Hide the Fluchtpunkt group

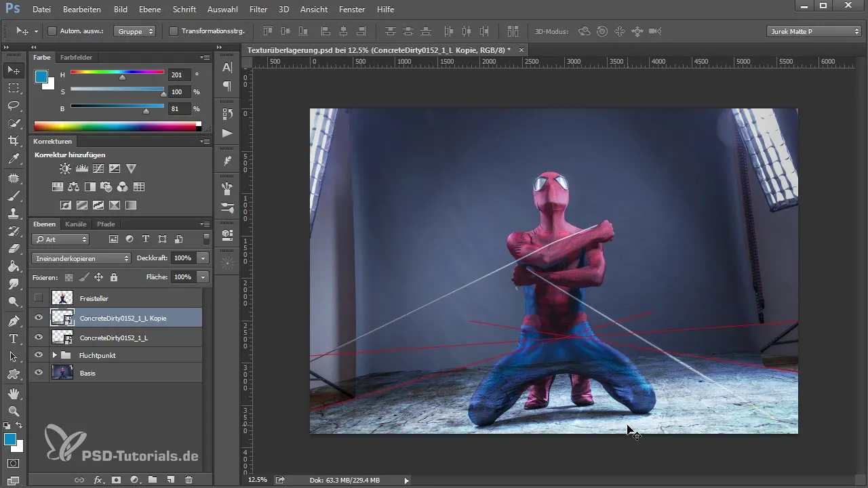[x=39, y=355]
